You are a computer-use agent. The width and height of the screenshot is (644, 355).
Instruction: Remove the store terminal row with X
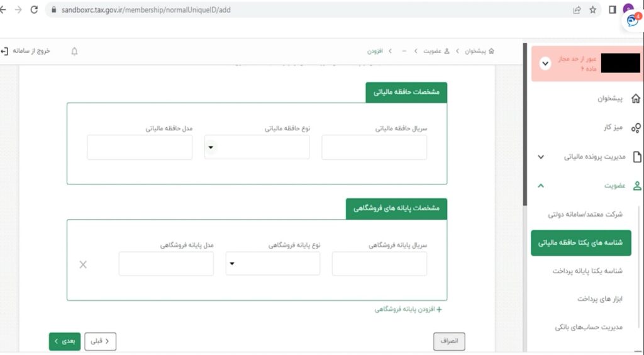point(83,264)
